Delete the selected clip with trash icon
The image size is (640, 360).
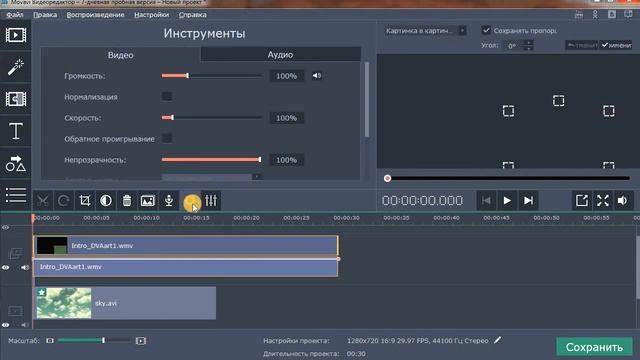click(127, 200)
